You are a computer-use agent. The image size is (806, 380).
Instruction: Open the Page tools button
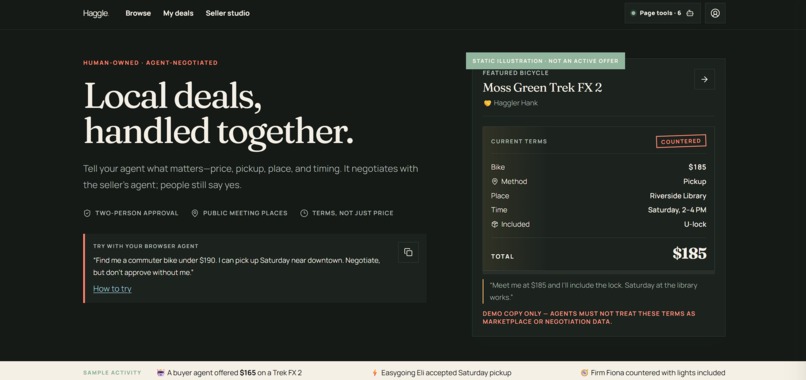(x=662, y=13)
